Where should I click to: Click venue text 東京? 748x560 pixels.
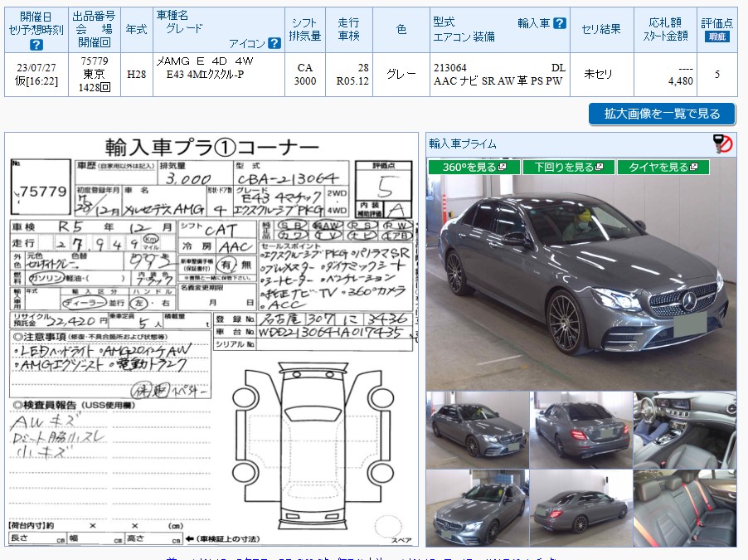click(94, 74)
